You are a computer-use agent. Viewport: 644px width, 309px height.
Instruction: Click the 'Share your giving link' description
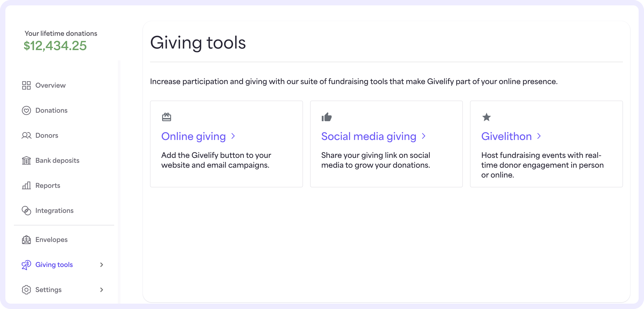pos(376,160)
